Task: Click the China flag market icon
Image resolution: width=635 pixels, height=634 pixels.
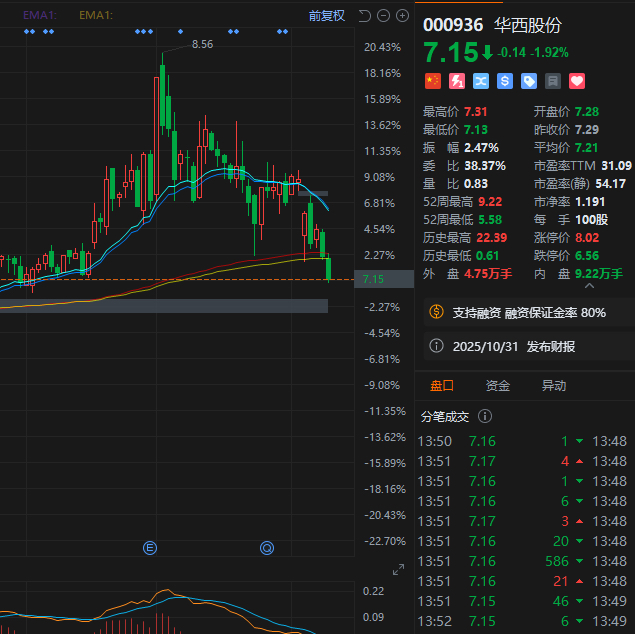Action: click(433, 81)
